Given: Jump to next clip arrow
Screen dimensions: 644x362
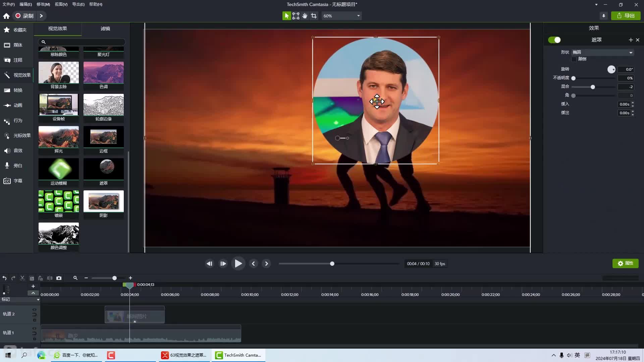Looking at the screenshot, I should click(x=267, y=264).
